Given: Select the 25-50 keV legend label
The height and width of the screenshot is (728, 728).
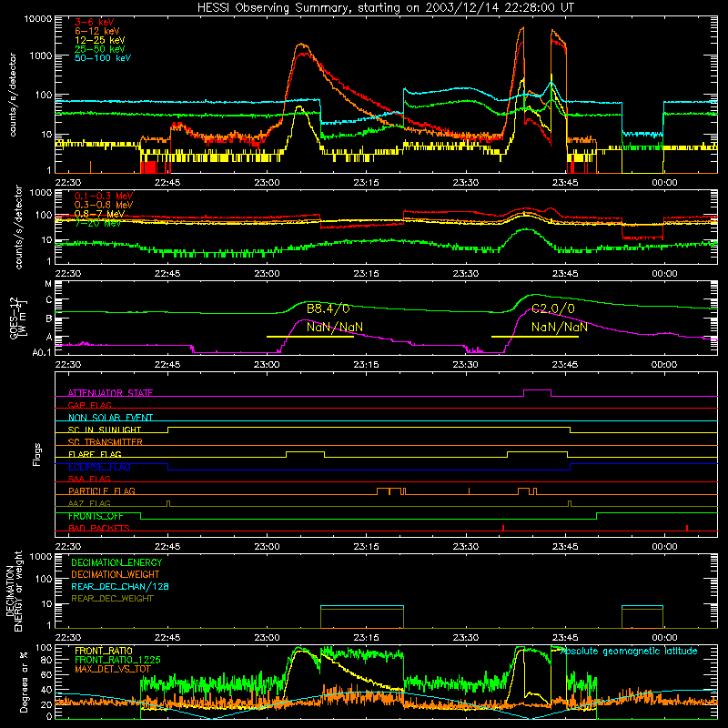Looking at the screenshot, I should [100, 49].
